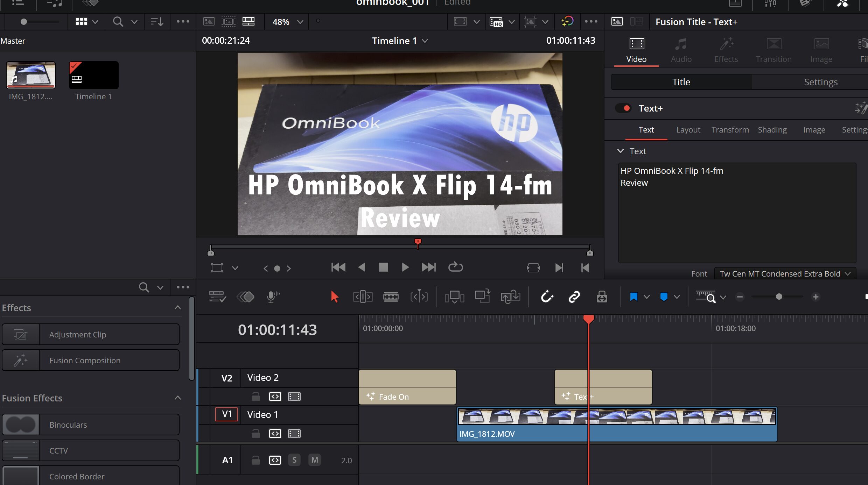Select the Fade On title clip
Viewport: 868px width, 485px height.
tap(407, 387)
